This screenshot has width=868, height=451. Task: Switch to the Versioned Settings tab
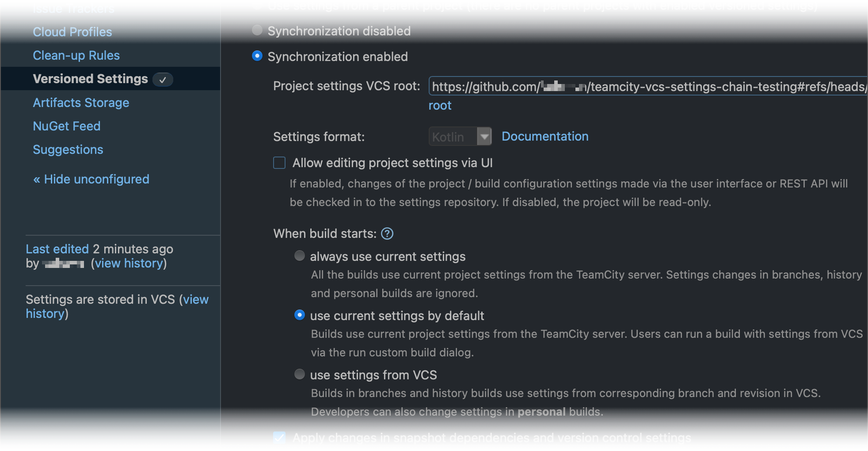[90, 79]
